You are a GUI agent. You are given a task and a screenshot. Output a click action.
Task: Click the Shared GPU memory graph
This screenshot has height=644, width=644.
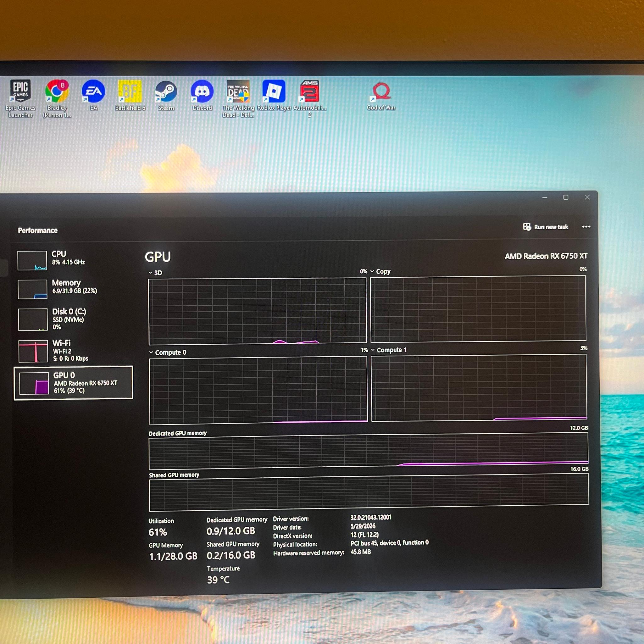point(369,492)
